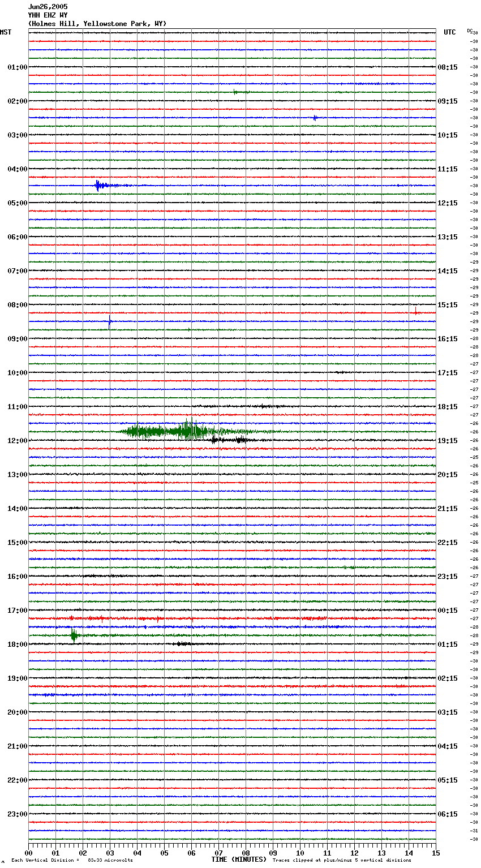
Task: Click the 15:15 UTC time label
Action: pos(448,305)
